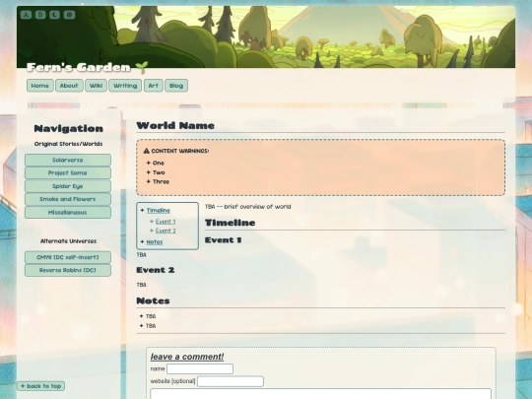The width and height of the screenshot is (532, 399).
Task: Click the sun light mode icon
Action: pyautogui.click(x=69, y=15)
